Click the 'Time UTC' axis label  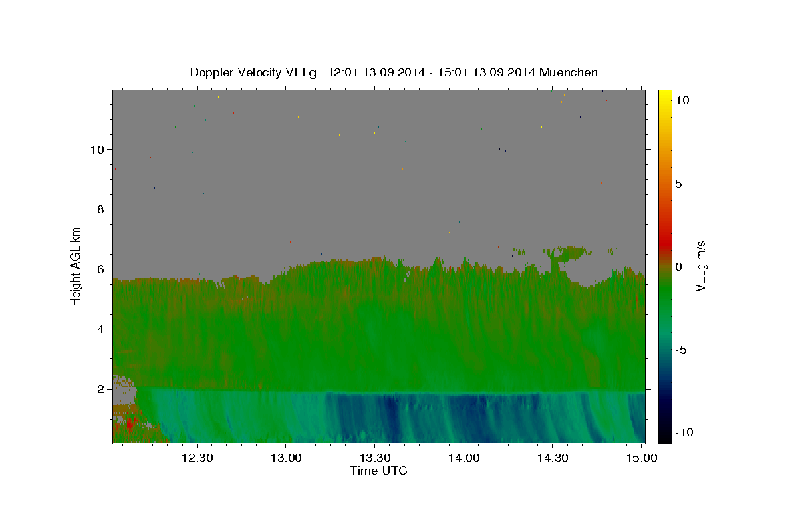pyautogui.click(x=378, y=471)
